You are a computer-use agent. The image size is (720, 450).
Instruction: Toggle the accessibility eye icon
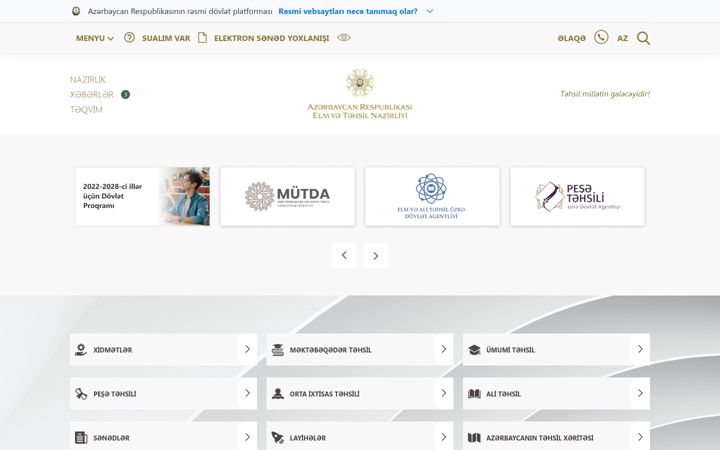click(343, 38)
